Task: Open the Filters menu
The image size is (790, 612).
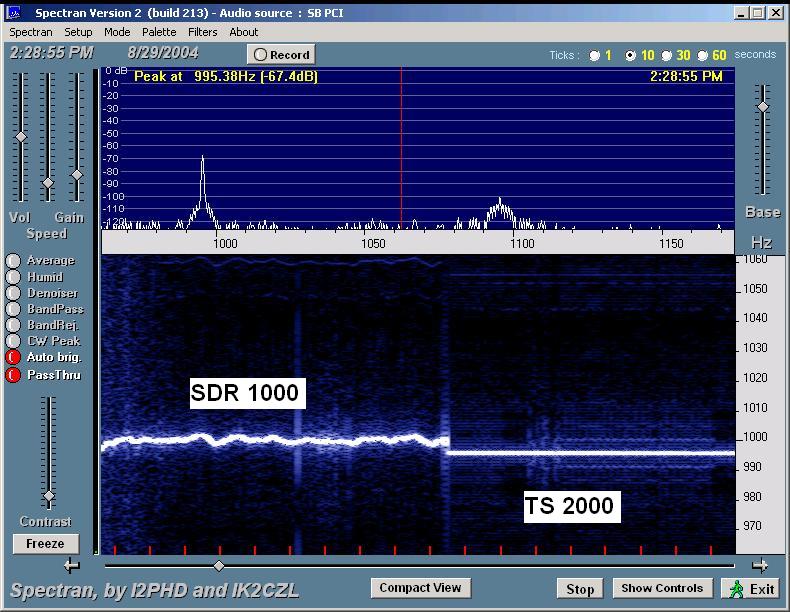Action: 203,32
